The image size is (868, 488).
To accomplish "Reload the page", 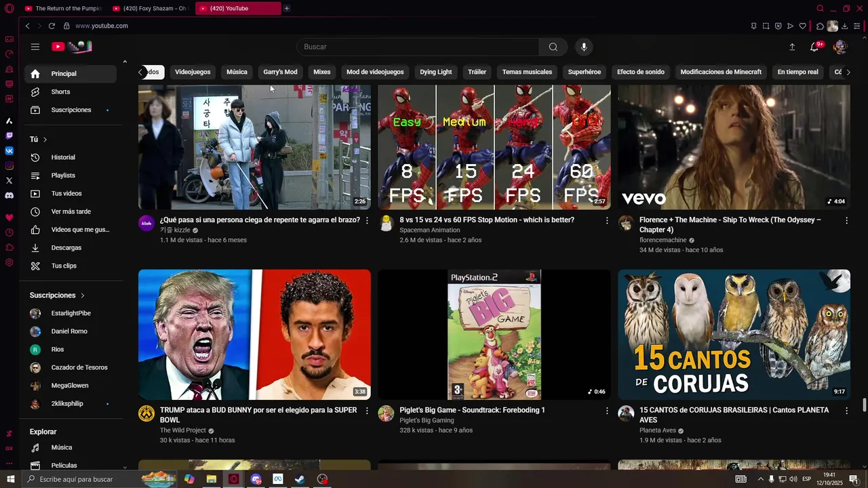I will 52,26.
